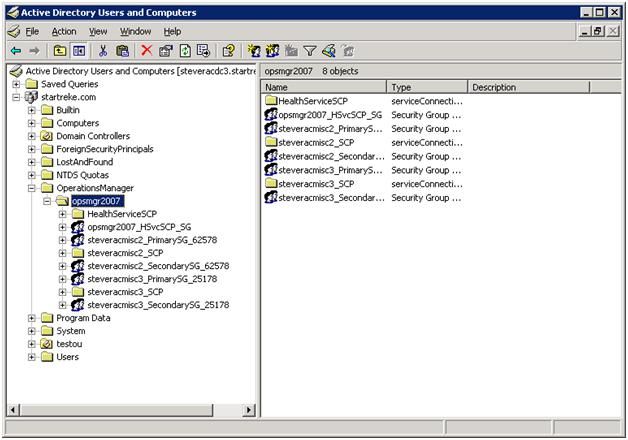This screenshot has height=440, width=628.
Task: Restore the inner MMC child window
Action: (598, 31)
